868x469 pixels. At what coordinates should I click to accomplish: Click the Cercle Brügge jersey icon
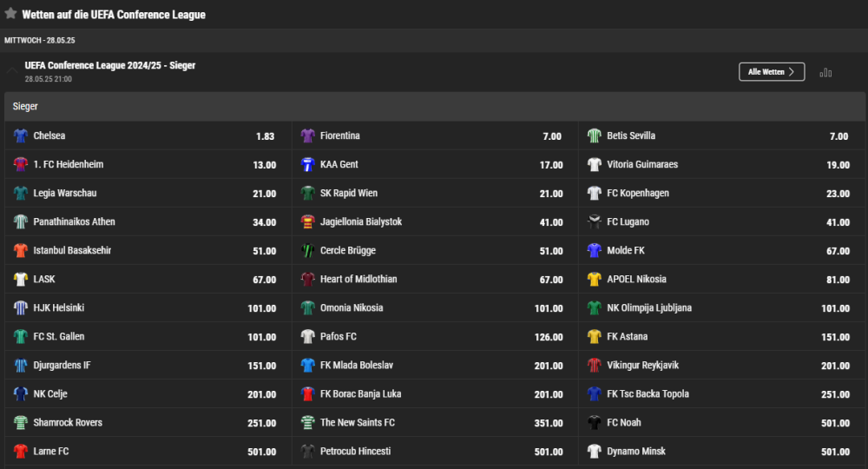coord(307,251)
